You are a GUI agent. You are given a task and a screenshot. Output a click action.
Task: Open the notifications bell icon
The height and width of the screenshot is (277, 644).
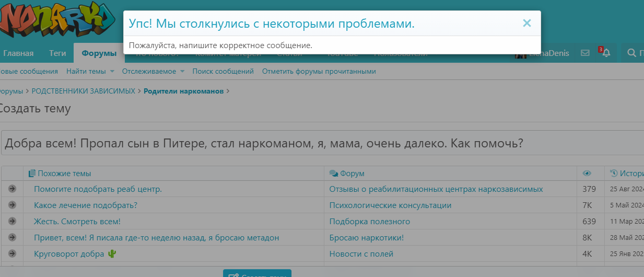coord(606,53)
